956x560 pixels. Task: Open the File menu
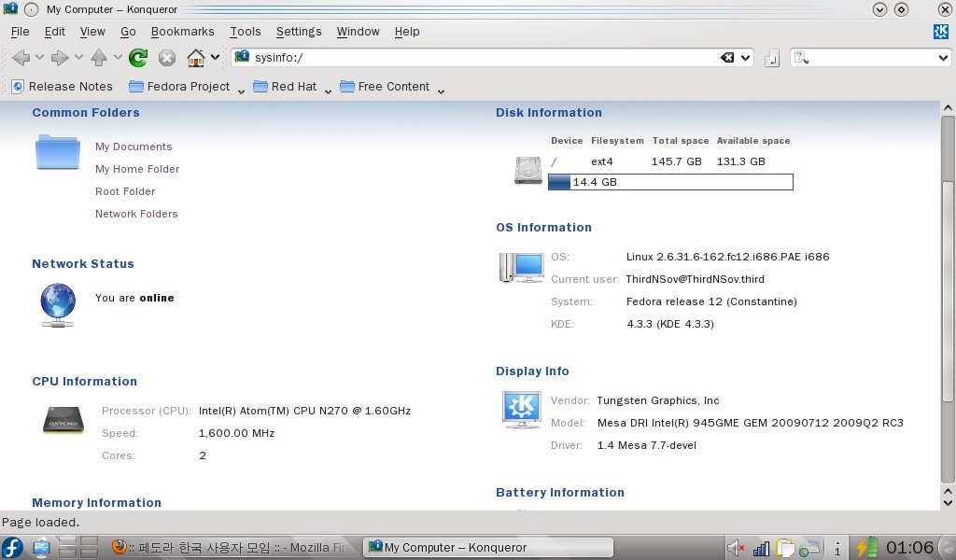21,32
